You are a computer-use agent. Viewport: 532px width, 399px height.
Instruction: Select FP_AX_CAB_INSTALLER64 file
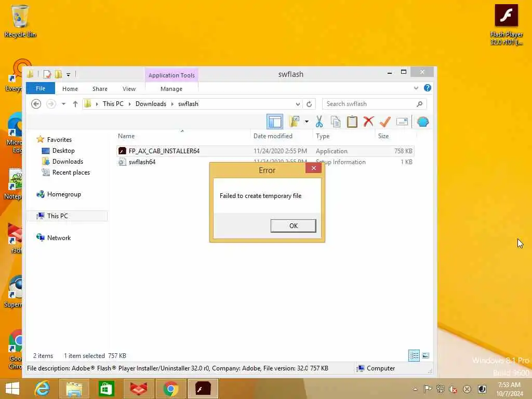(265, 151)
